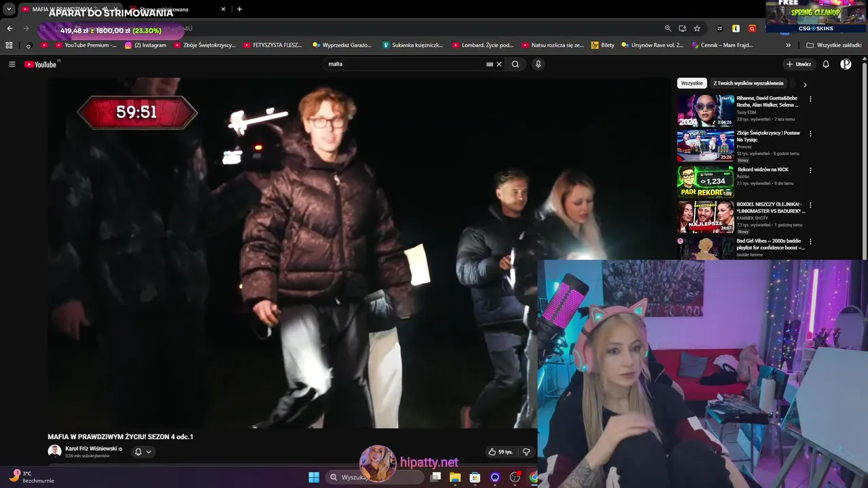Open the zoom magnifier in address bar

[x=668, y=28]
